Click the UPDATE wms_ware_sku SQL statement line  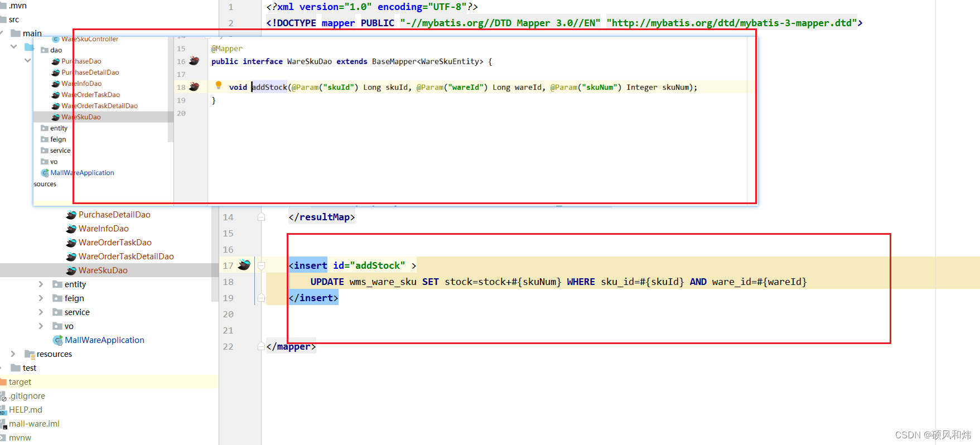(x=558, y=282)
